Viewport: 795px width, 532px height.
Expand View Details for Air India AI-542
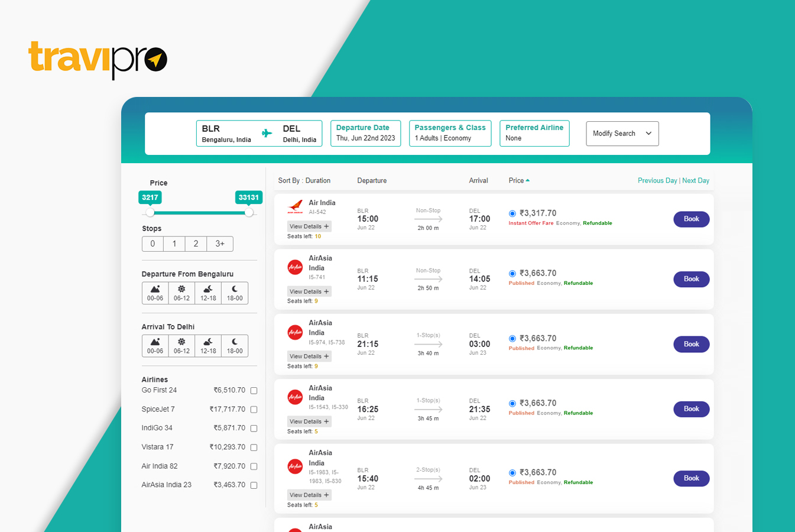click(x=309, y=226)
